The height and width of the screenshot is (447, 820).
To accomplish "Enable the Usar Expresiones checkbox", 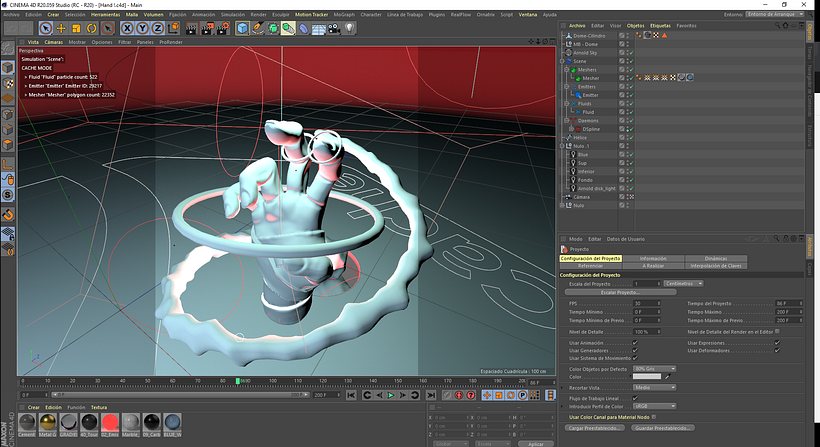I will tap(777, 342).
